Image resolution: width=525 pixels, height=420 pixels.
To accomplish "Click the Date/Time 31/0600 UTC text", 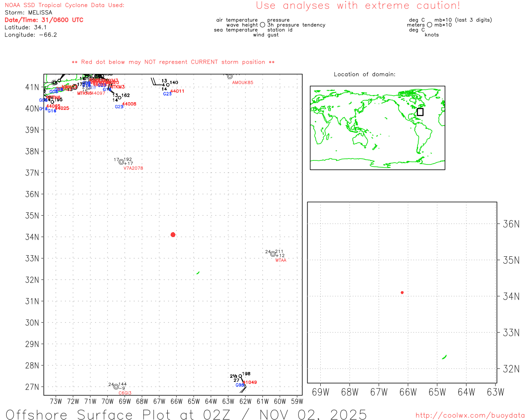I will coord(44,20).
